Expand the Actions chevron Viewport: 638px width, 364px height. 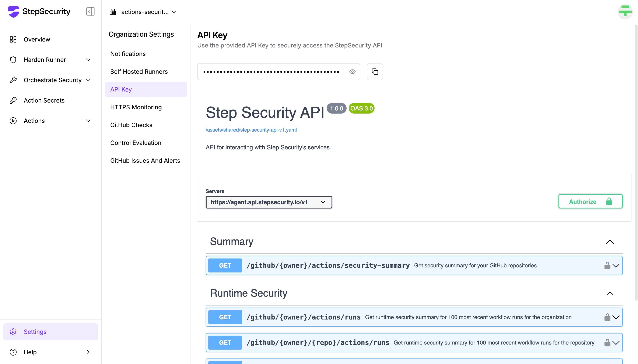pos(88,121)
